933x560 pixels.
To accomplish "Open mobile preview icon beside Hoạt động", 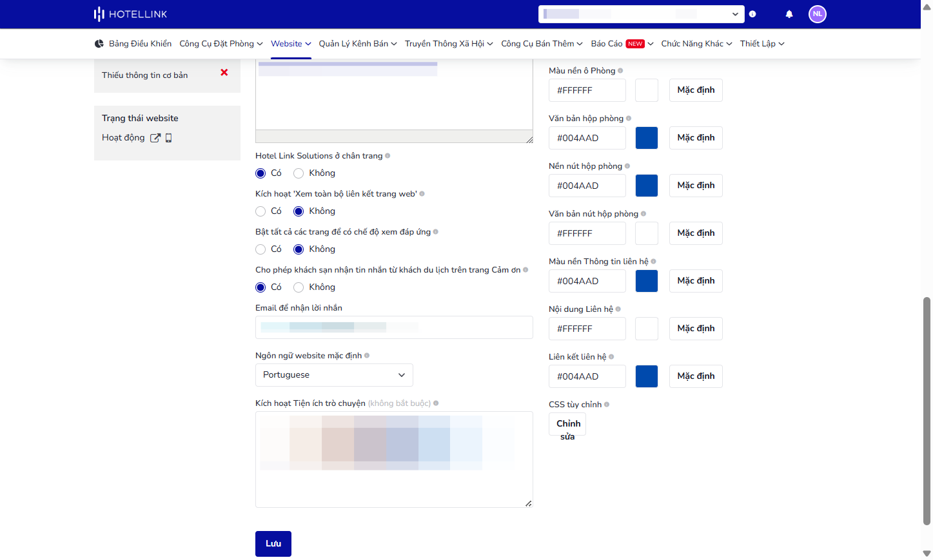I will [x=169, y=138].
